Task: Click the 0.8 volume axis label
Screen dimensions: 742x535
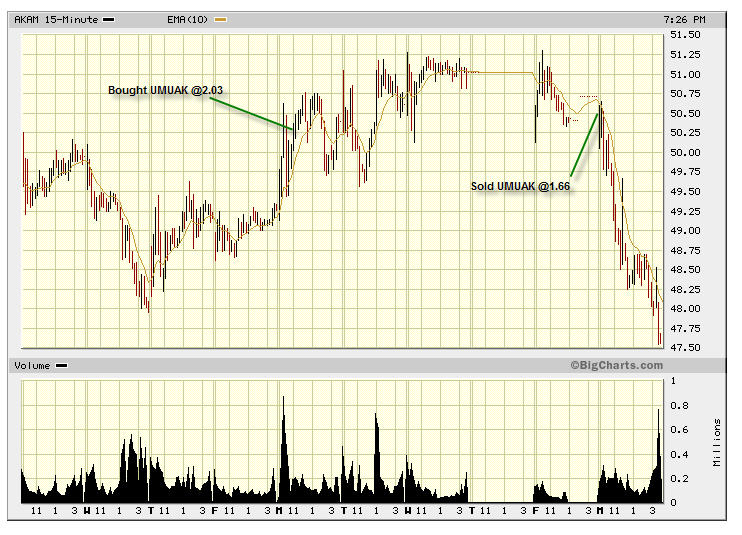Action: (679, 406)
